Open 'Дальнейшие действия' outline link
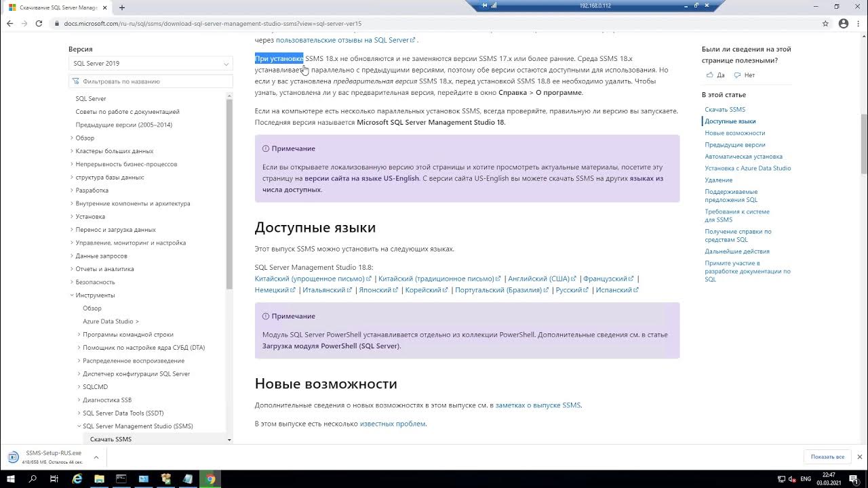 pos(737,251)
